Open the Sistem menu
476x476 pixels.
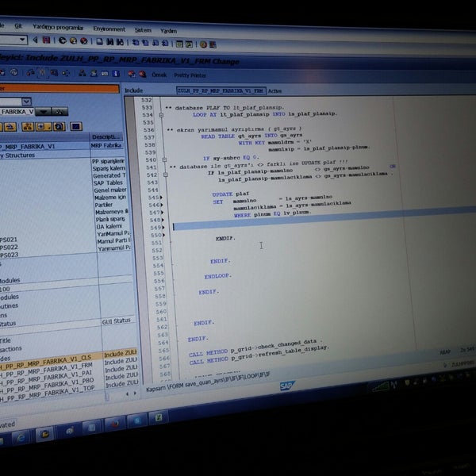pos(143,30)
